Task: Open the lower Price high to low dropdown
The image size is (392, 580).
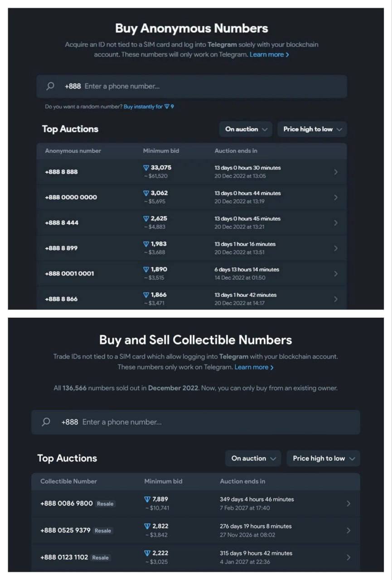Action: pyautogui.click(x=323, y=458)
